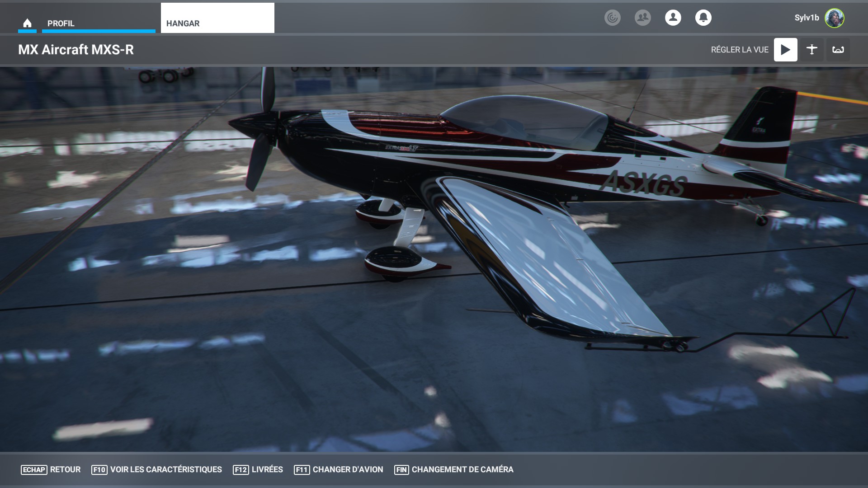Screen dimensions: 868x488
Task: Select the hangar camera rotation icon
Action: [838, 50]
